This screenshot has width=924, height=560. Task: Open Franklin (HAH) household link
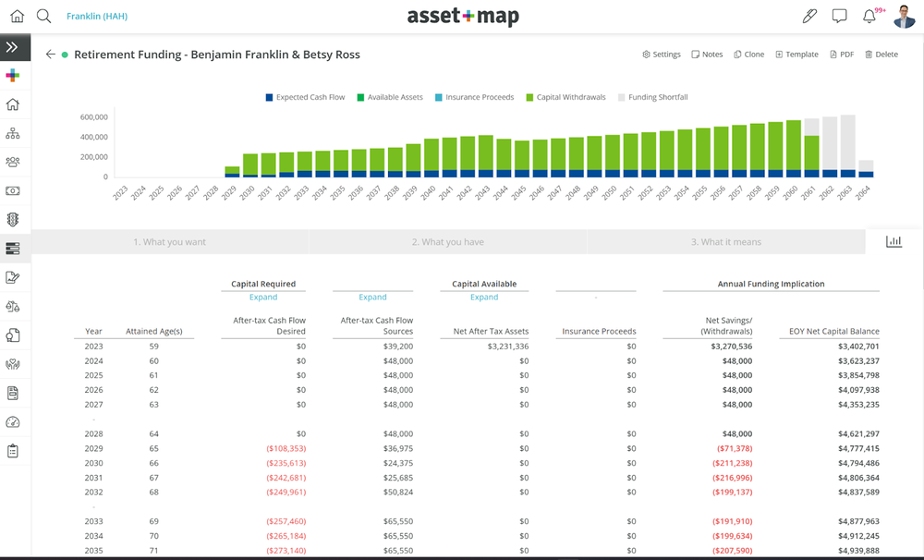(97, 16)
